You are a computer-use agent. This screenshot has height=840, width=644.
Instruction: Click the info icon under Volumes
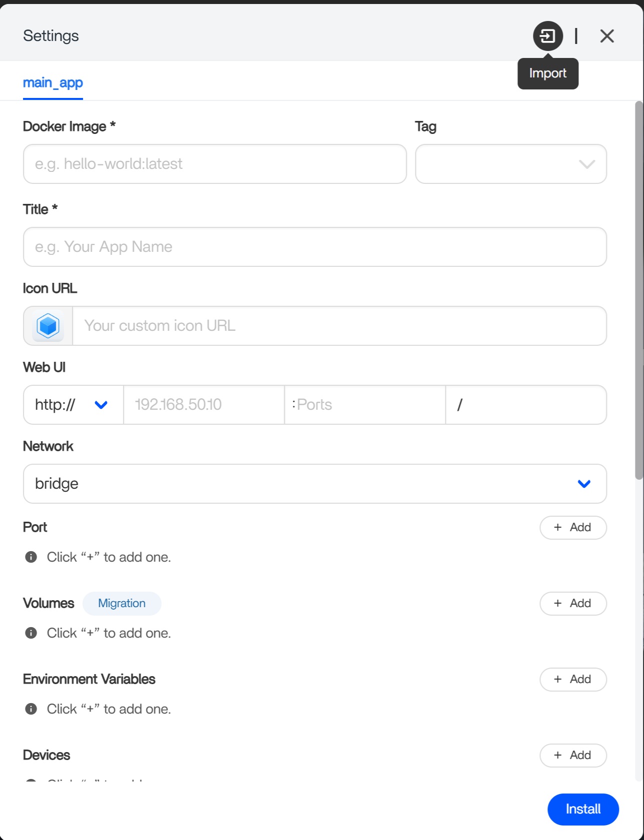pos(31,633)
